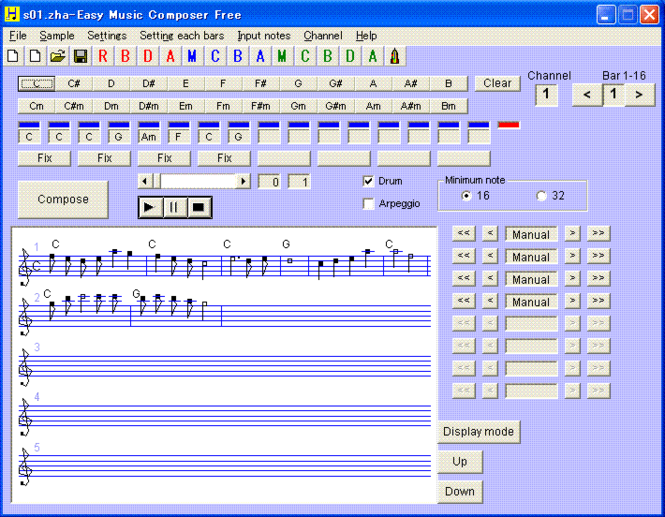
Task: Click the red R toolbar icon
Action: point(102,56)
